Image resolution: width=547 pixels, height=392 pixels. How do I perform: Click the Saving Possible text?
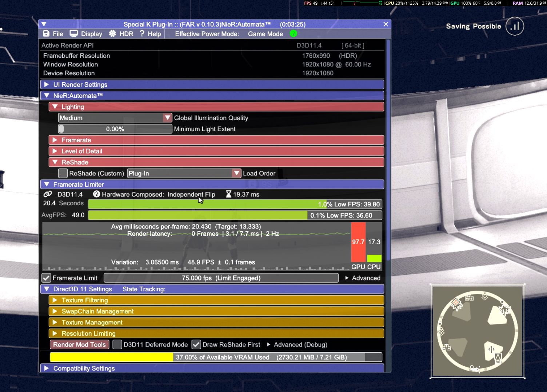coord(474,26)
